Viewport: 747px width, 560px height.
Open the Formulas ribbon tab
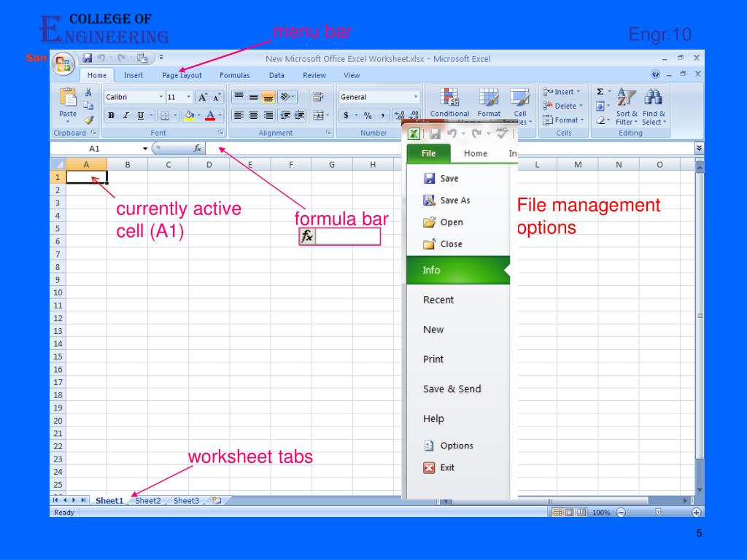[x=234, y=75]
